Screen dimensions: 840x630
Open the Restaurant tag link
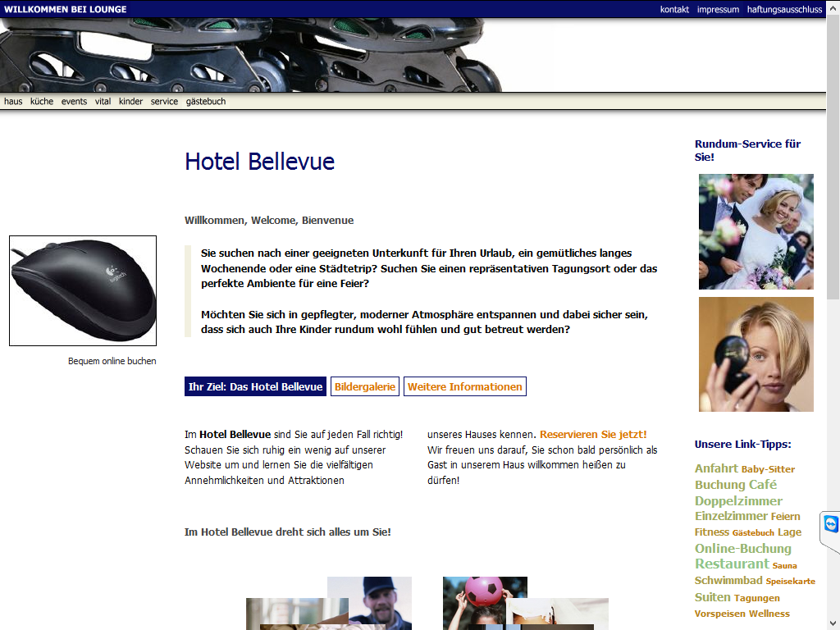[732, 564]
